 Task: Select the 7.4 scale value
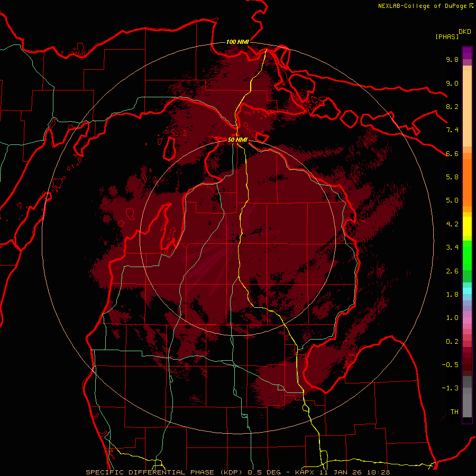point(452,130)
